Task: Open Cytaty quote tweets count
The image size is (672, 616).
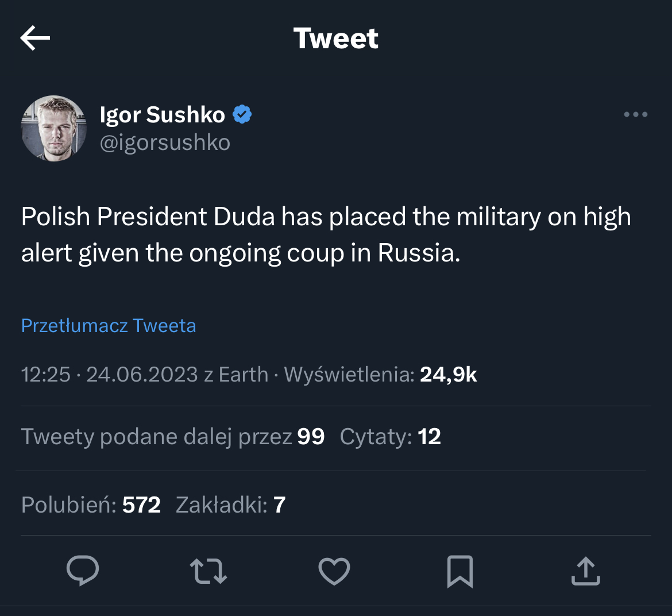Action: [x=390, y=437]
